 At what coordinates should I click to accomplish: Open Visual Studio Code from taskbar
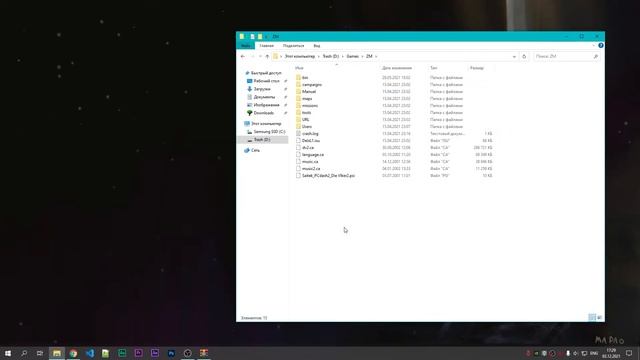(90, 353)
